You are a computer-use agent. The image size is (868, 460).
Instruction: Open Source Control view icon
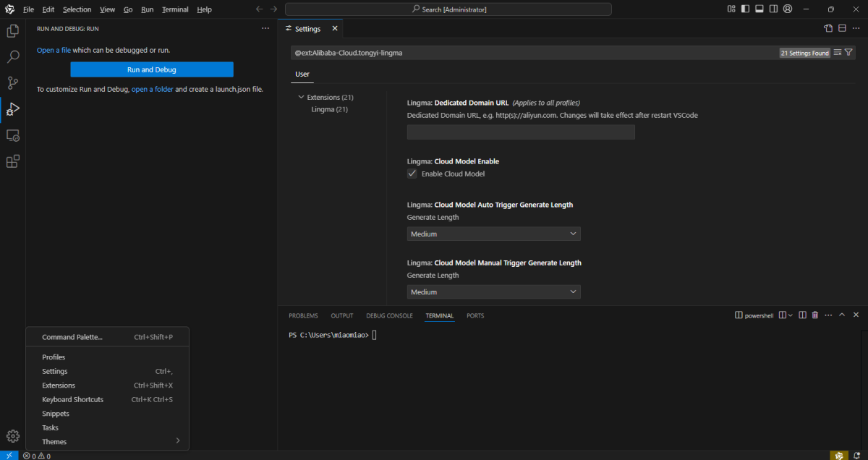pyautogui.click(x=12, y=82)
